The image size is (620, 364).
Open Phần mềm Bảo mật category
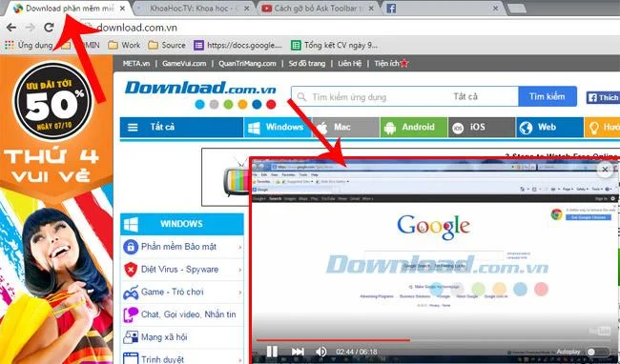tap(182, 247)
